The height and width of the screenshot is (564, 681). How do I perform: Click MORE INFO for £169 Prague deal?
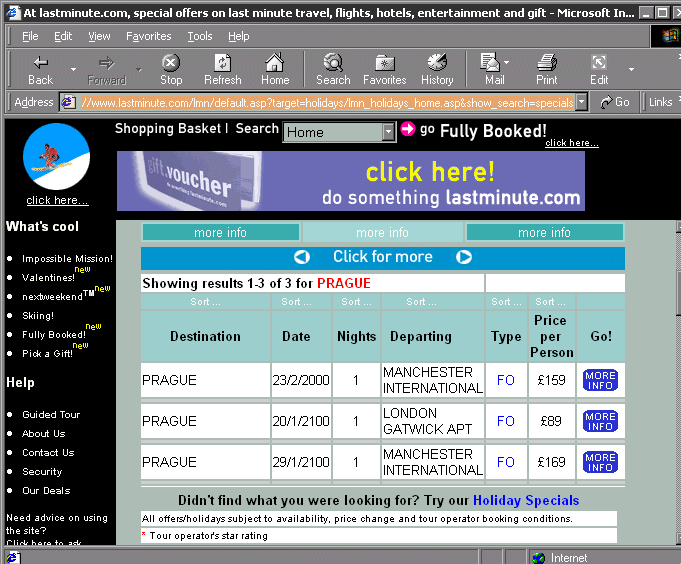(600, 462)
